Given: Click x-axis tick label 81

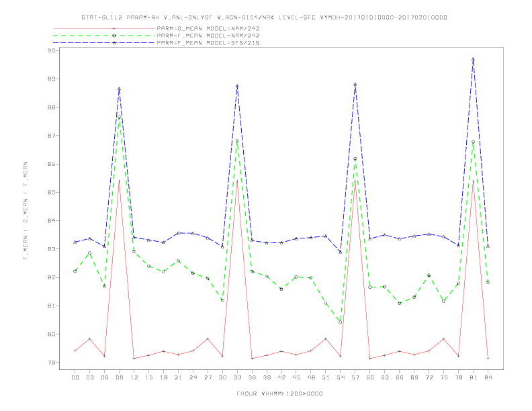Looking at the screenshot, I should pyautogui.click(x=474, y=377).
